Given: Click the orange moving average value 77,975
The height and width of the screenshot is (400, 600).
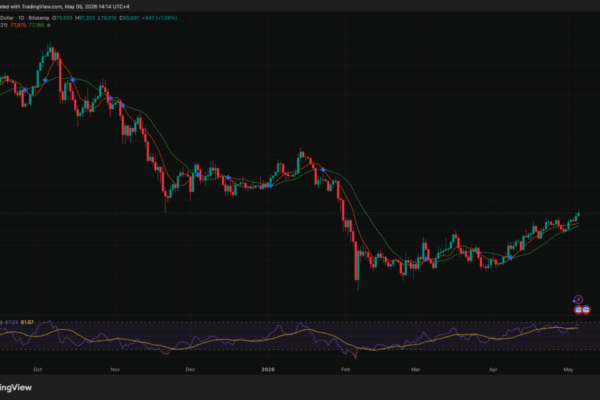Looking at the screenshot, I should coord(18,25).
